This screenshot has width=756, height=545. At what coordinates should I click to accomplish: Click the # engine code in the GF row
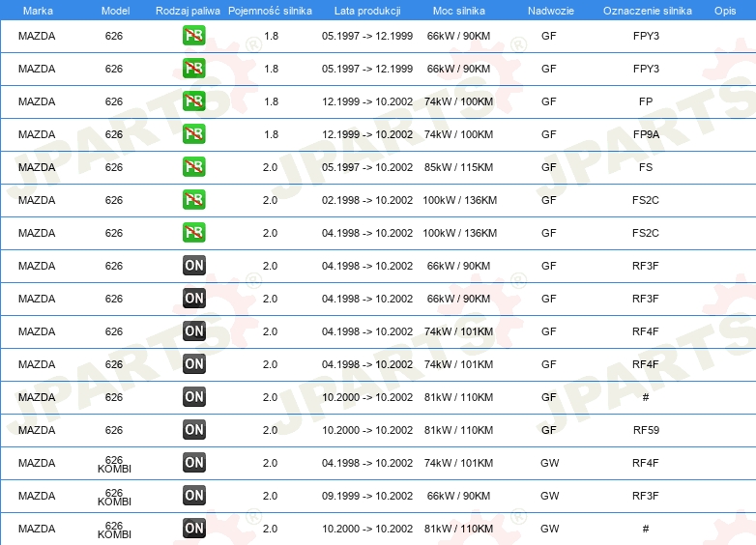tap(646, 397)
